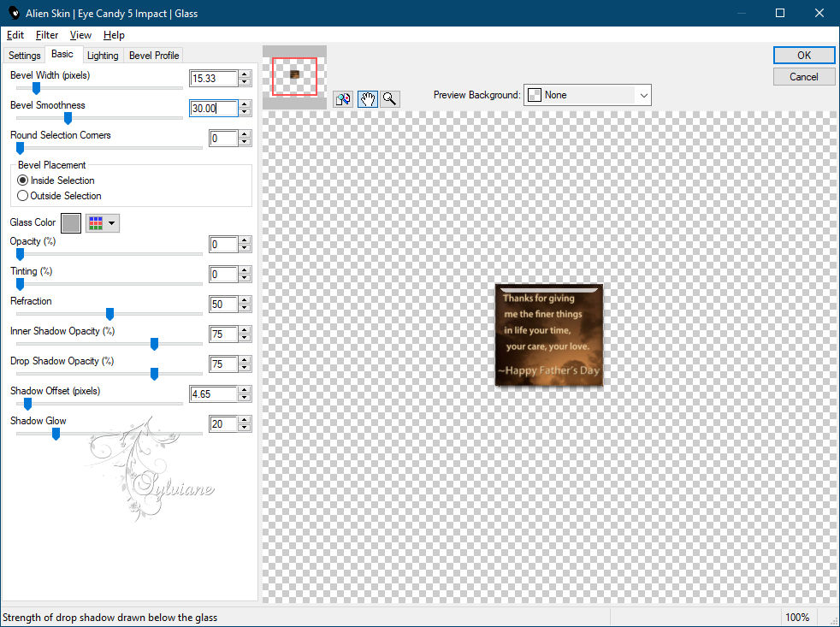
Task: Confirm with the OK button
Action: [803, 56]
